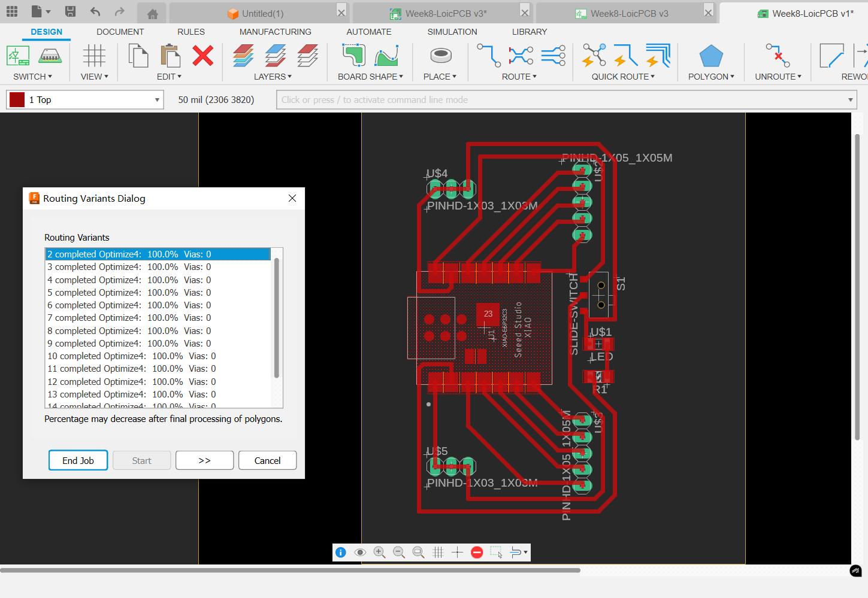Click the red Top layer color swatch
Screen dimensions: 868x598
pos(17,100)
